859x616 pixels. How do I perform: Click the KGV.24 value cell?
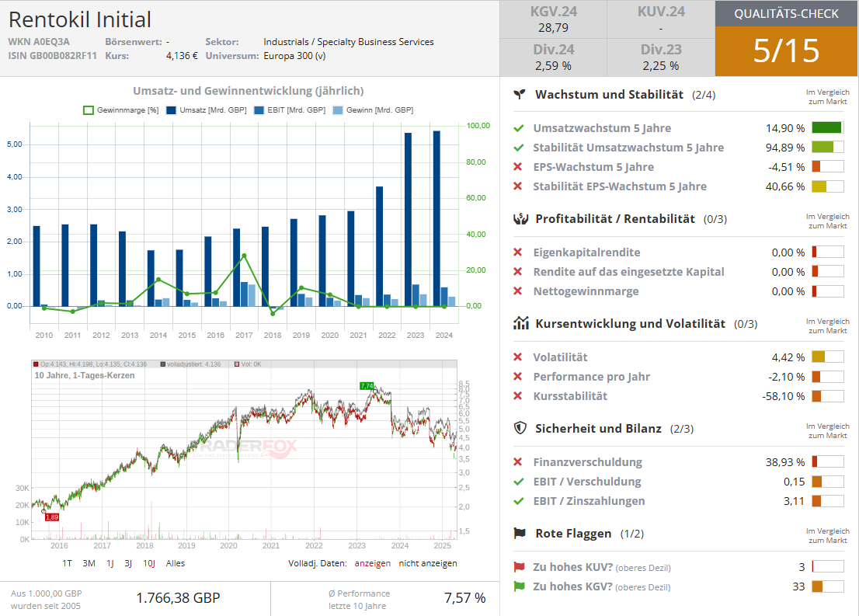click(553, 19)
